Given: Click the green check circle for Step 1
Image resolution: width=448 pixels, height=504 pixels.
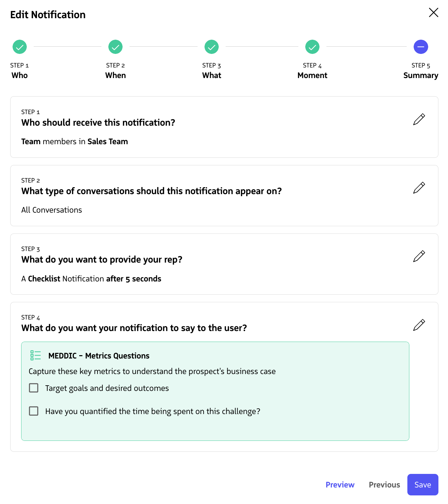Looking at the screenshot, I should (19, 47).
